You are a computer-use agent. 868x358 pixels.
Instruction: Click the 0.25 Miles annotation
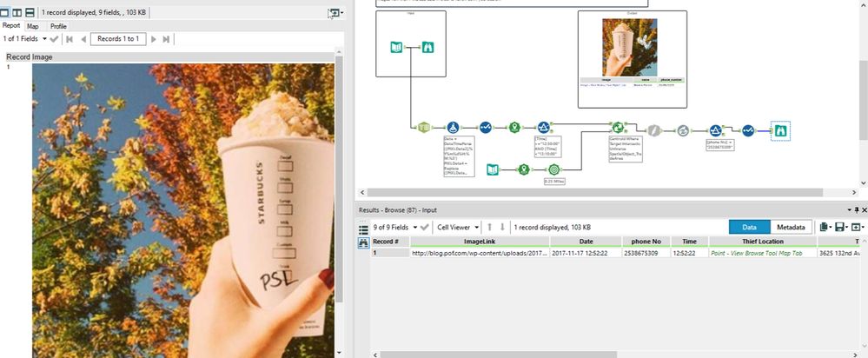tap(554, 182)
